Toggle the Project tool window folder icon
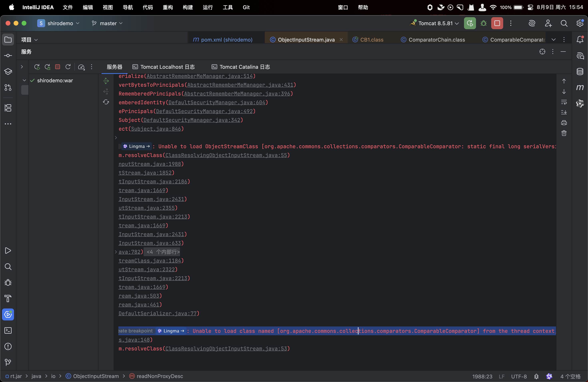Screen dimensions: 588x382 point(8,40)
